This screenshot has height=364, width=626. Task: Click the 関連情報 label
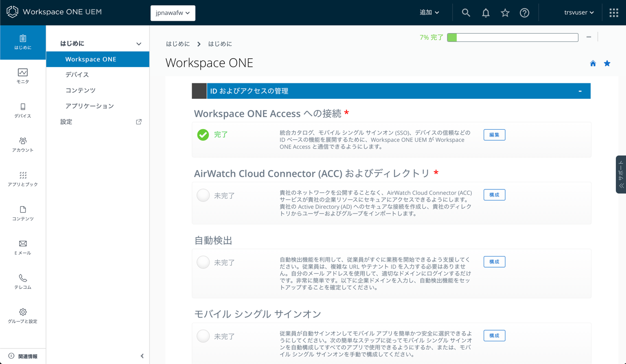coord(28,356)
